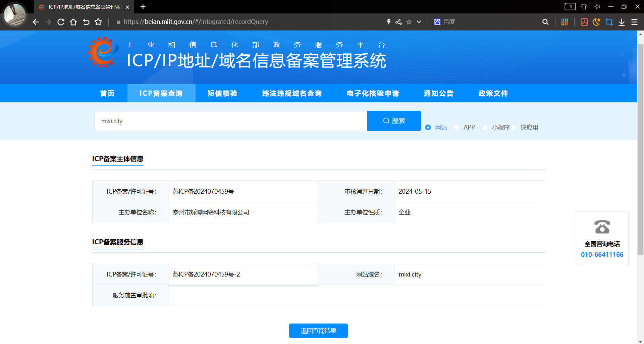Click the 搜索 search button

(394, 120)
